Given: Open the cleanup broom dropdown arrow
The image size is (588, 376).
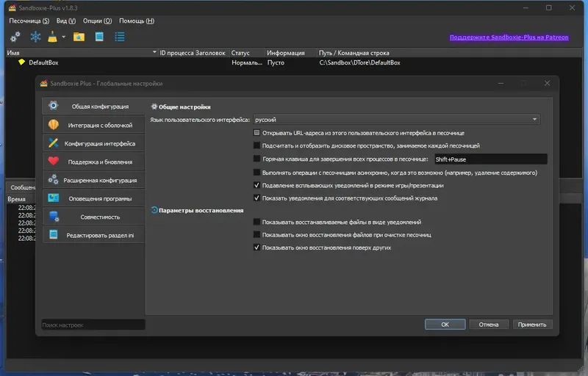Looking at the screenshot, I should point(63,37).
